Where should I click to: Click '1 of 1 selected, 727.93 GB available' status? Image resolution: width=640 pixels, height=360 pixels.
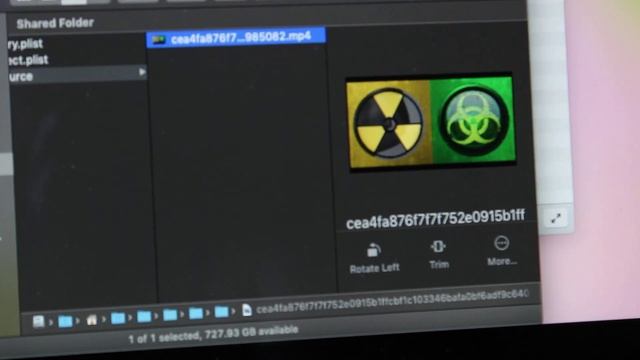coord(213,334)
